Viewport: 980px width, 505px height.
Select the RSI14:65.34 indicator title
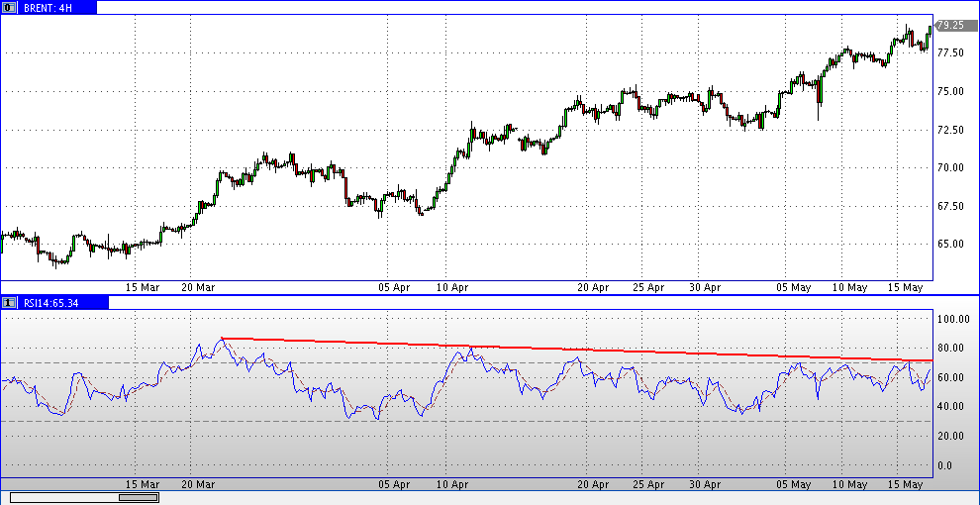click(53, 303)
